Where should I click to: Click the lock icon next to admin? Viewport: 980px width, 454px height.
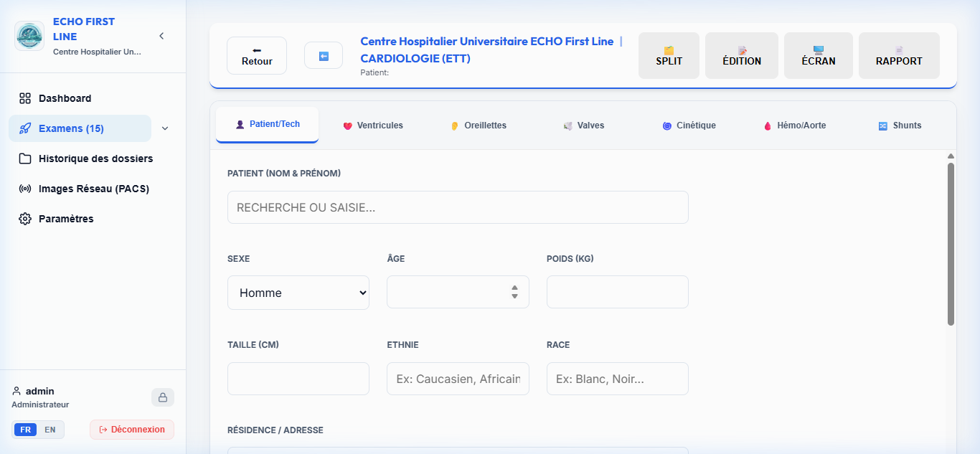coord(163,397)
